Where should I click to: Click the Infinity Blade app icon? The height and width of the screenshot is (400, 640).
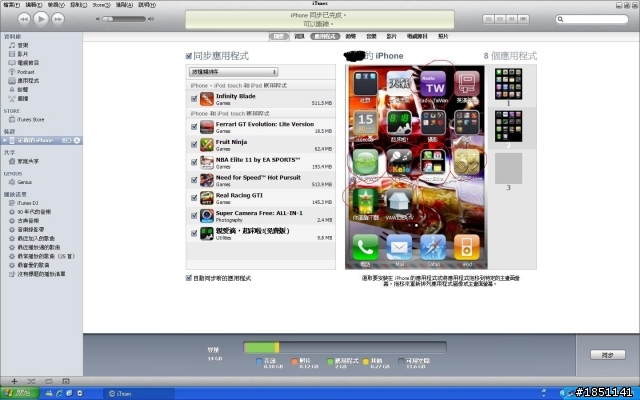207,99
